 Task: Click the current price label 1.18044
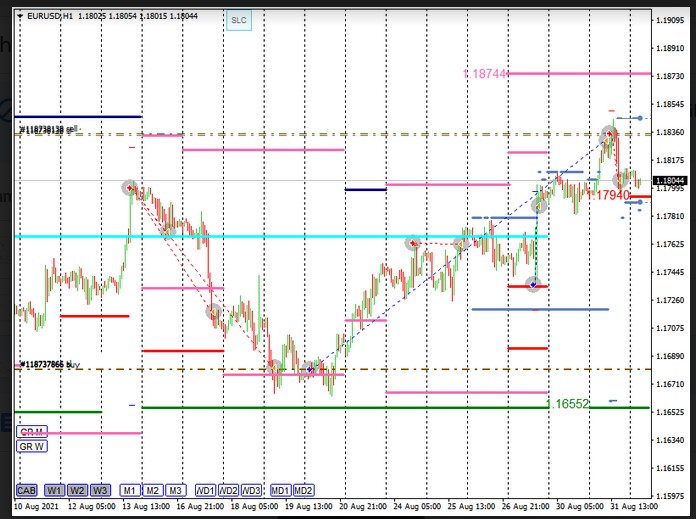(x=670, y=181)
